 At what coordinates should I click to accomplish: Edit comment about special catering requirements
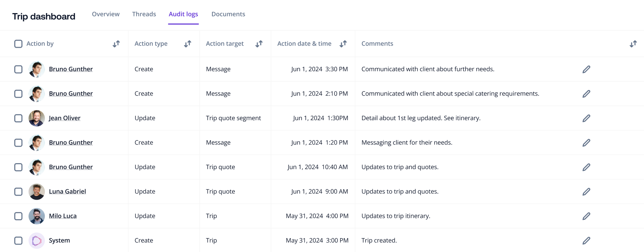coord(586,94)
